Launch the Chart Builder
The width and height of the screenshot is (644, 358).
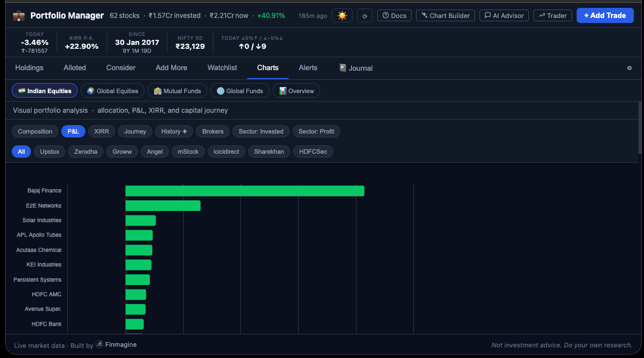(x=445, y=16)
